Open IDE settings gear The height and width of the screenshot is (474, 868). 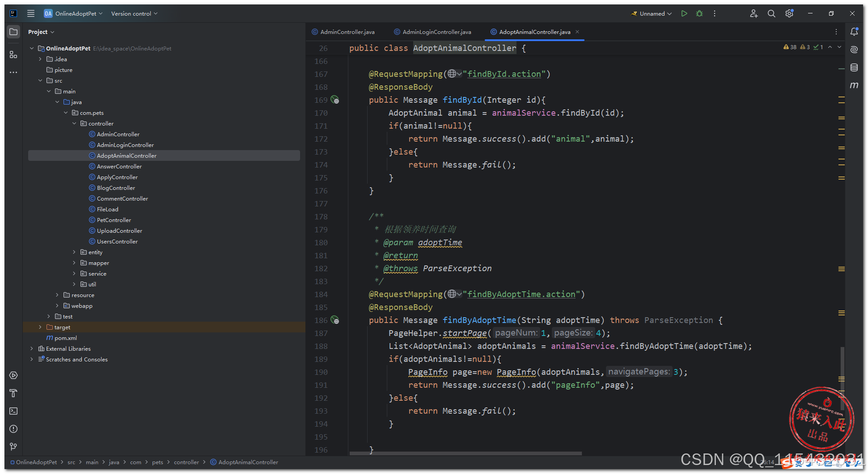click(x=789, y=13)
